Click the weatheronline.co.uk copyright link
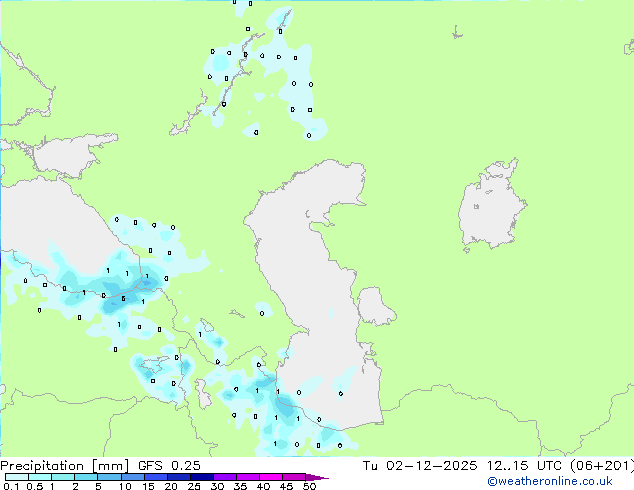 click(550, 481)
